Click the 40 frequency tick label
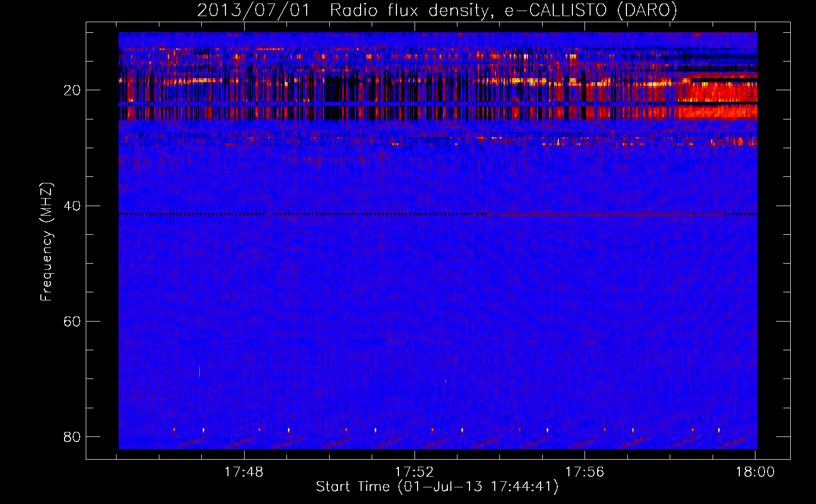Image resolution: width=816 pixels, height=504 pixels. coord(72,206)
